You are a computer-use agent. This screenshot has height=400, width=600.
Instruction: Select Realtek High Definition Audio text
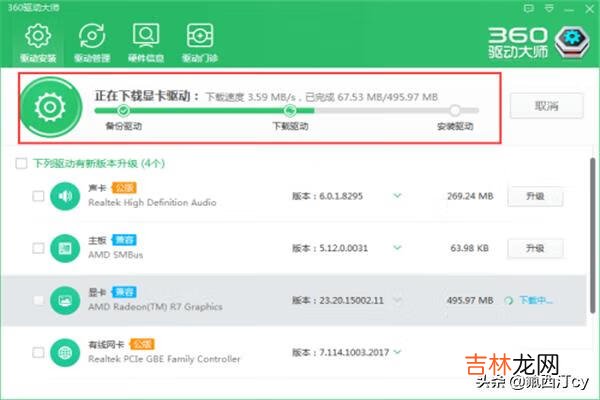pos(152,202)
